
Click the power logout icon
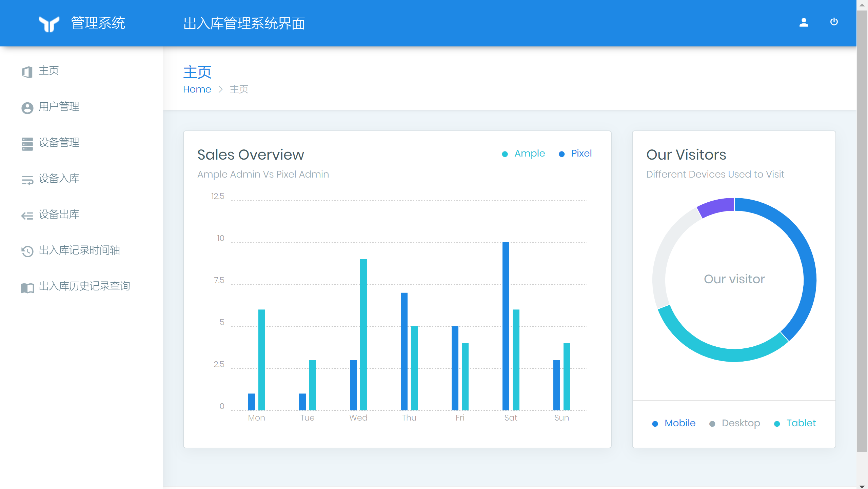coord(834,22)
